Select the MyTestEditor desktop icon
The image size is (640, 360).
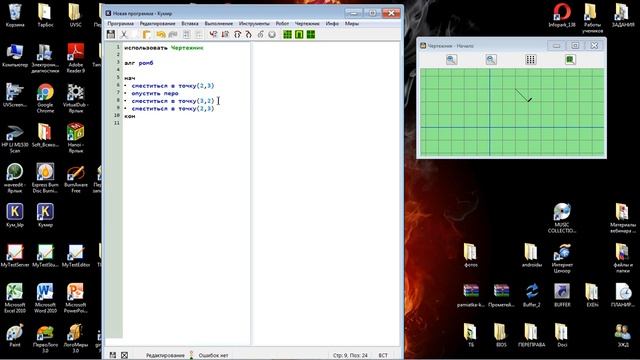point(76,256)
